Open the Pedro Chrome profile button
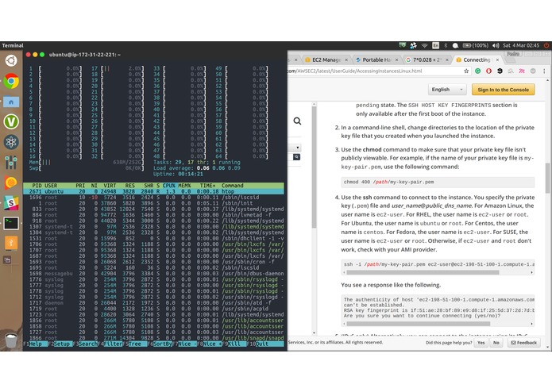The width and height of the screenshot is (552, 392). pyautogui.click(x=513, y=54)
